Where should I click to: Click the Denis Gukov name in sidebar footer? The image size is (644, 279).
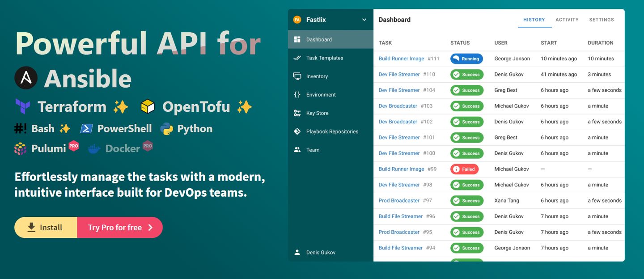pos(321,253)
